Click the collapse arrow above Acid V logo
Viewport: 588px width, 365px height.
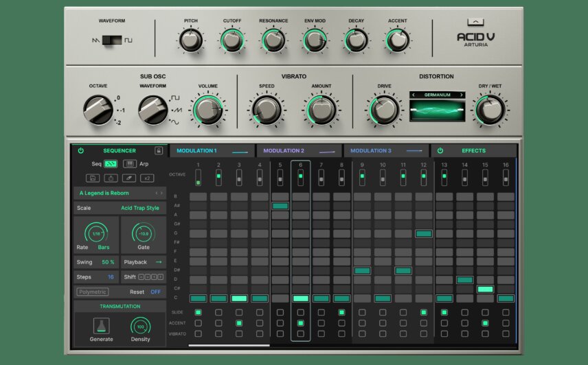(x=475, y=22)
